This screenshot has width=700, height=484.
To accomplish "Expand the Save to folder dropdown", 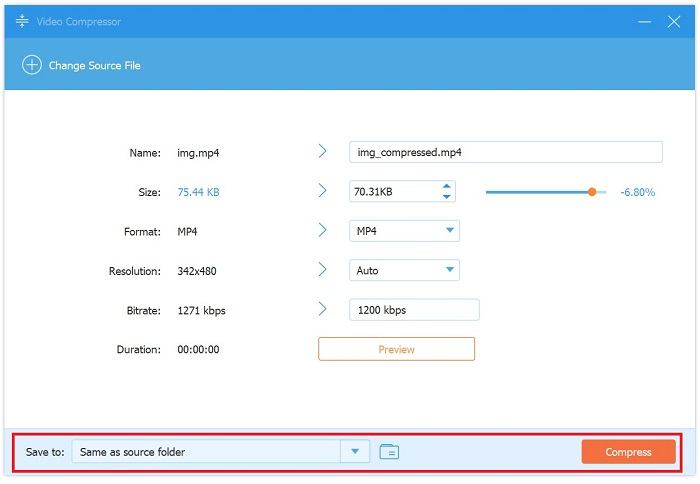I will coord(355,452).
